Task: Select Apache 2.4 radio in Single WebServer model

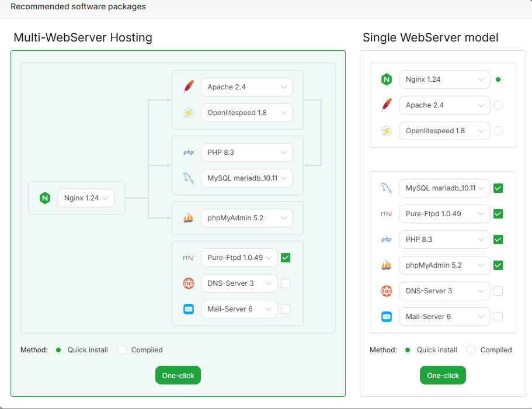Action: (498, 105)
